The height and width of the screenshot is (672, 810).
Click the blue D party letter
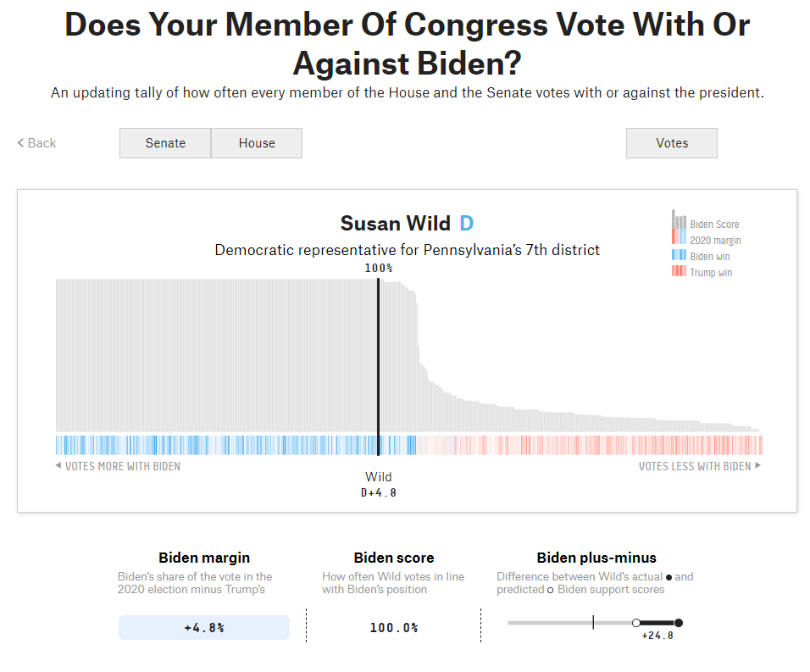[x=466, y=224]
